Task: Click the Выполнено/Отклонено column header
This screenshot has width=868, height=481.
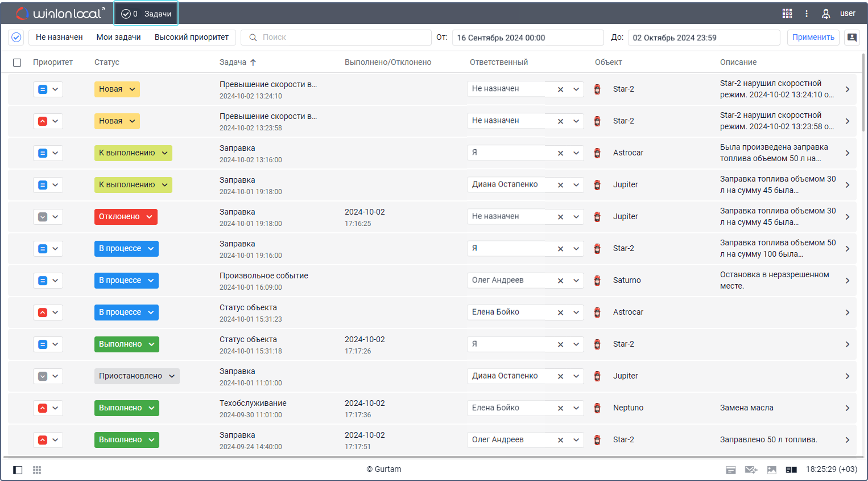Action: 388,62
